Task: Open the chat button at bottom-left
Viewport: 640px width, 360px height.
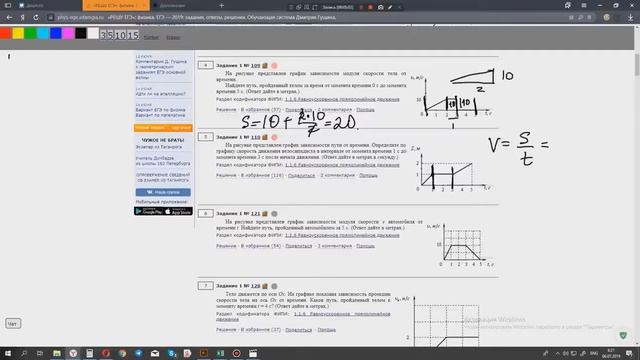Action: click(13, 324)
